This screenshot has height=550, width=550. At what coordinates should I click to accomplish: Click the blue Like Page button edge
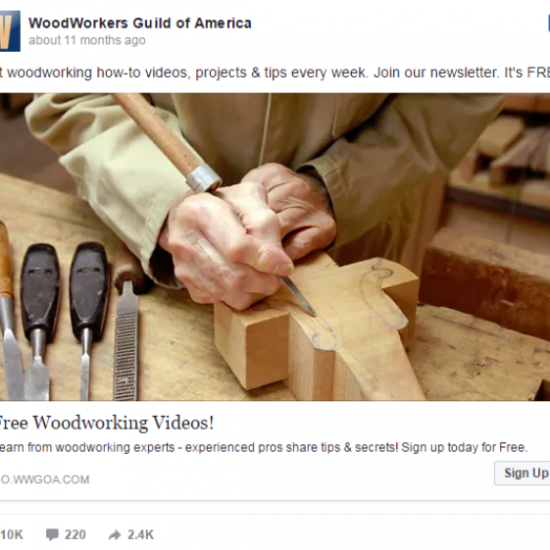(x=549, y=23)
